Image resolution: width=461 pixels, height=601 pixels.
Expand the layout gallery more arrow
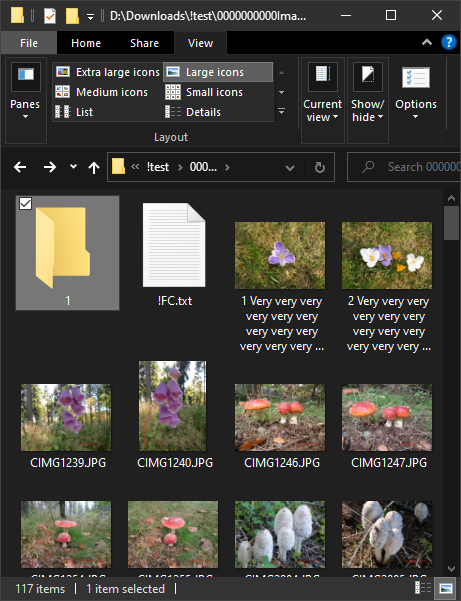pos(281,112)
